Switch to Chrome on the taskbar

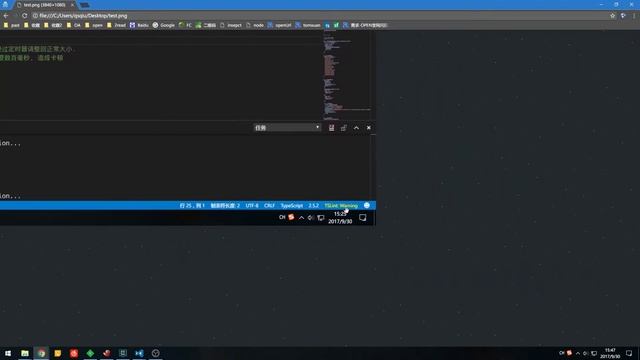tap(41, 353)
